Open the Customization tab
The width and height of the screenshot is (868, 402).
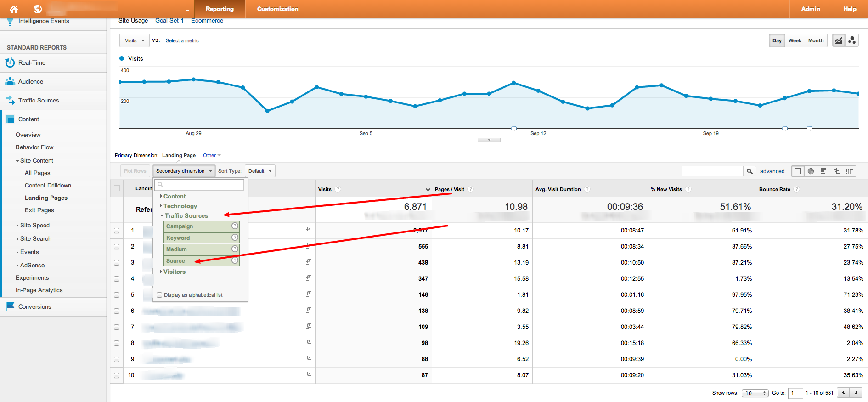tap(277, 9)
